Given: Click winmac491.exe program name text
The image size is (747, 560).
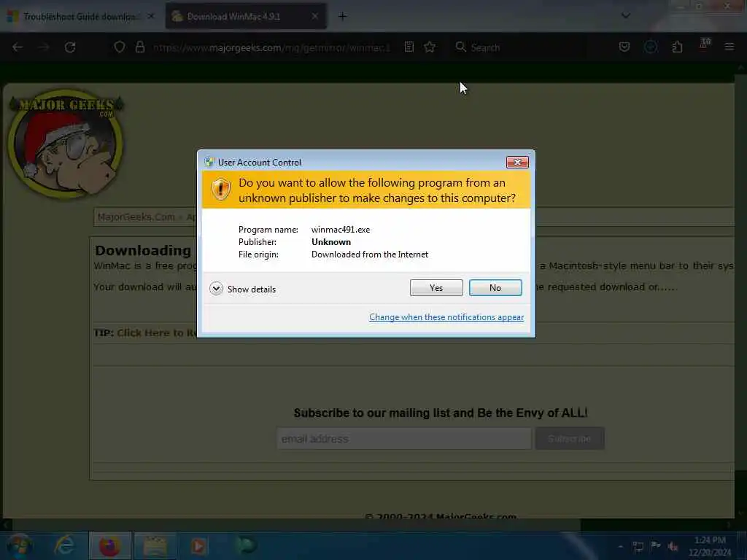Looking at the screenshot, I should [341, 230].
